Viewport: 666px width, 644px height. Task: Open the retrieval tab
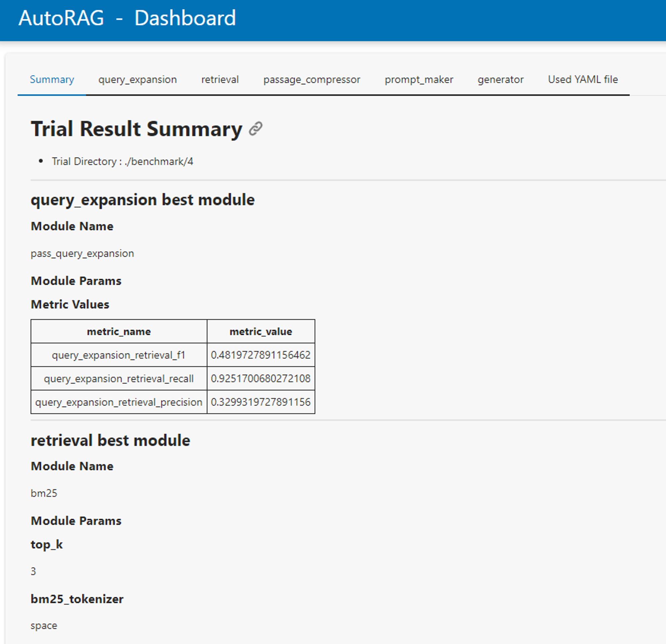click(220, 80)
